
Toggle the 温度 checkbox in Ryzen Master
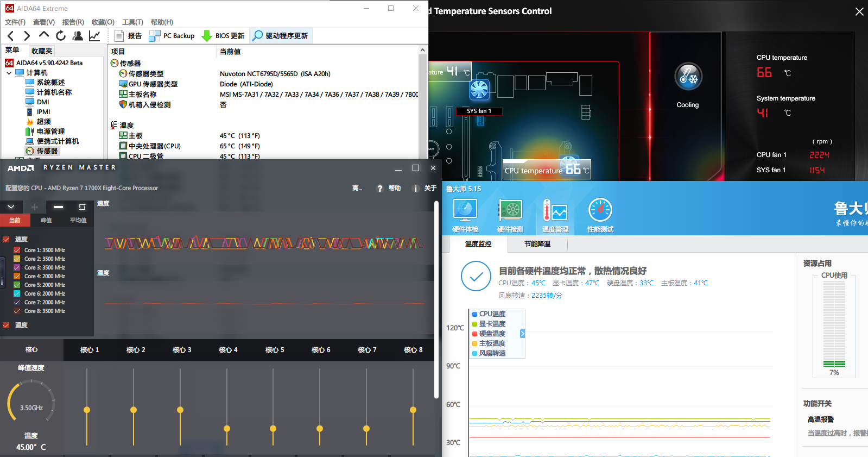(x=7, y=325)
